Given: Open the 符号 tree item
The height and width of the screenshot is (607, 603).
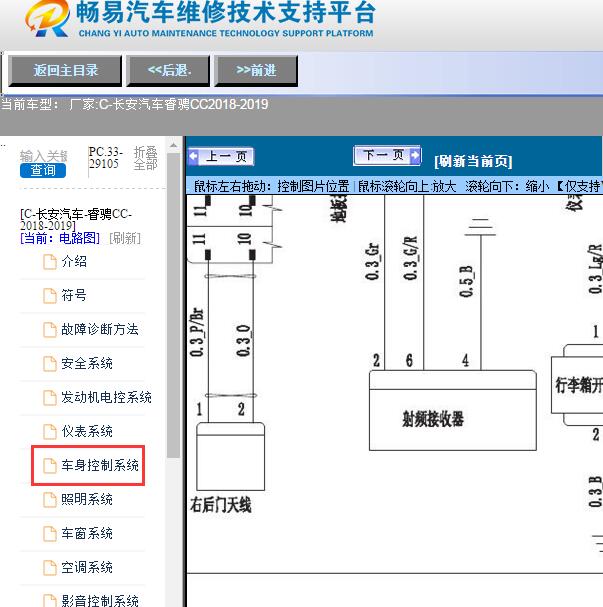Looking at the screenshot, I should [74, 296].
